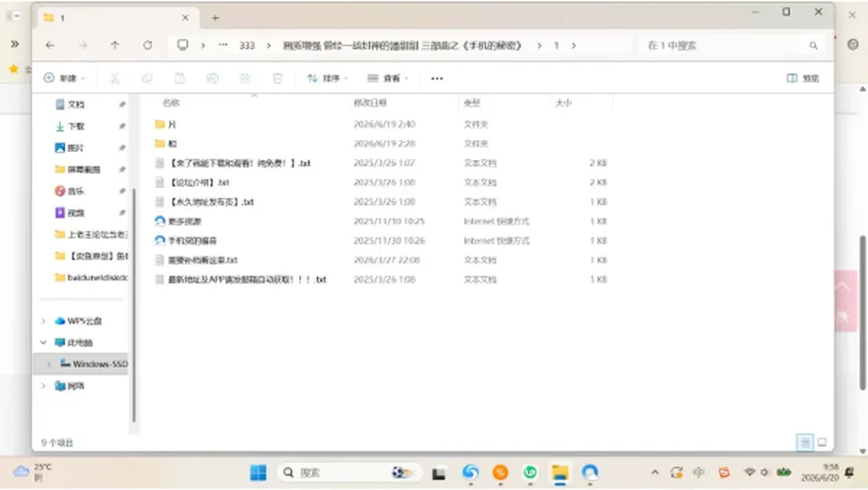Screen dimensions: 868x490
Task: Click the breadcrumb chevron after folder 333
Action: (269, 45)
